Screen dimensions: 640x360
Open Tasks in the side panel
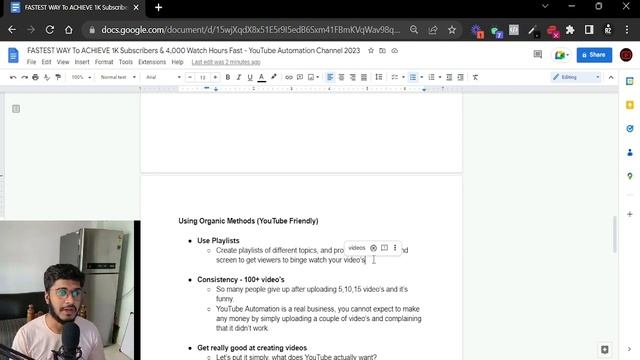click(x=630, y=129)
